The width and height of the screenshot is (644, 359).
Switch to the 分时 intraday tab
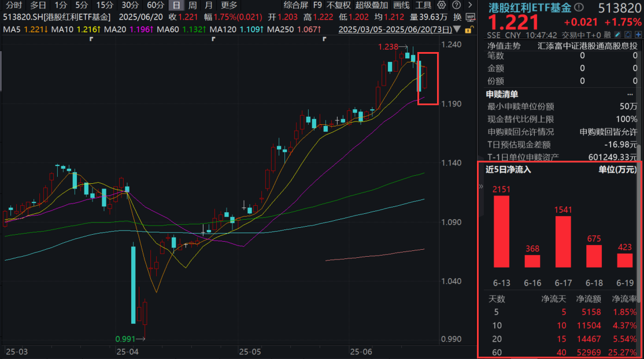(14, 5)
